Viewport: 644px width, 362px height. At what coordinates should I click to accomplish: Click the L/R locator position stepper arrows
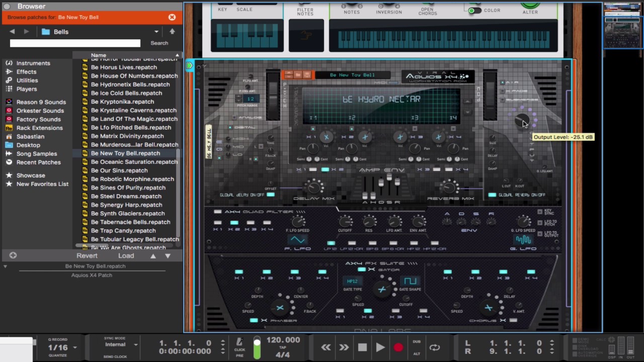552,347
